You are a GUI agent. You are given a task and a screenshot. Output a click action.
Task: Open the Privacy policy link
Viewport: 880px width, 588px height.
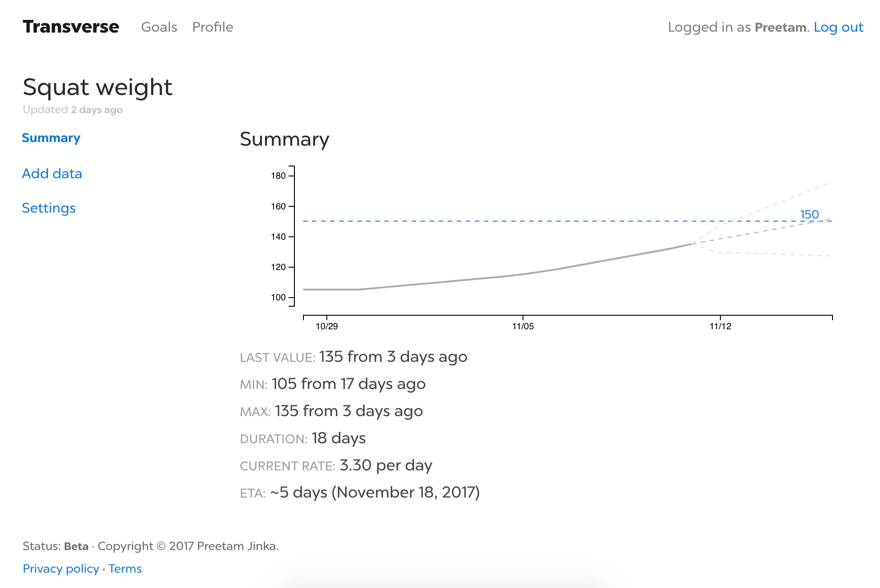[61, 569]
